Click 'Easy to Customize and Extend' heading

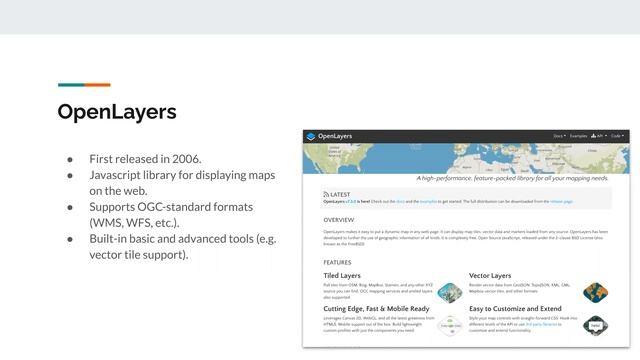click(x=515, y=309)
